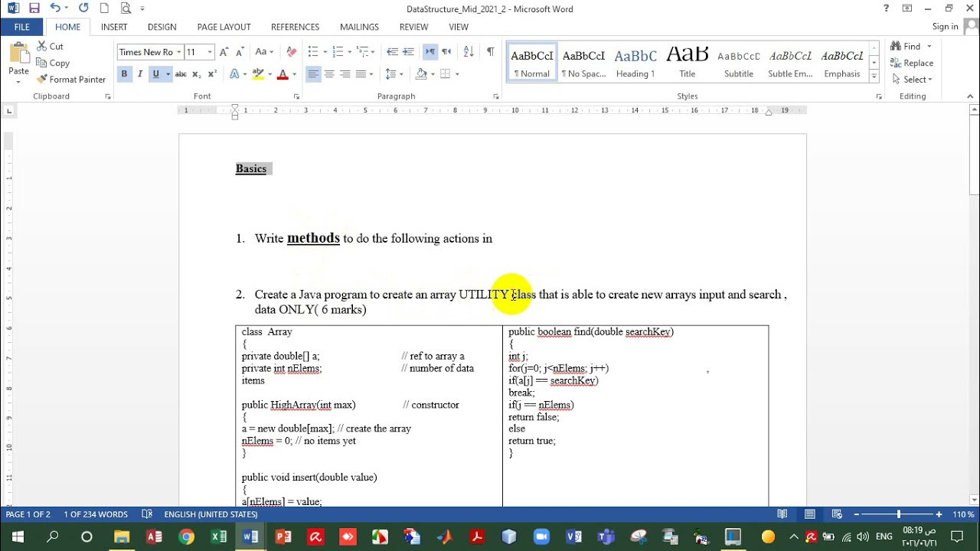
Task: Click the Sort icon in Paragraph group
Action: pyautogui.click(x=469, y=52)
